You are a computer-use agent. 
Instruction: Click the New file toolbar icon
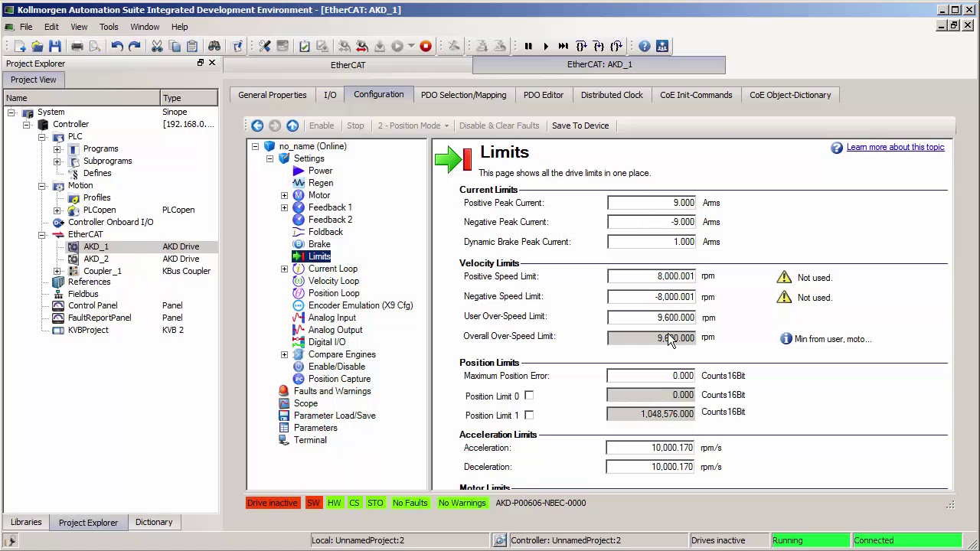pos(20,47)
